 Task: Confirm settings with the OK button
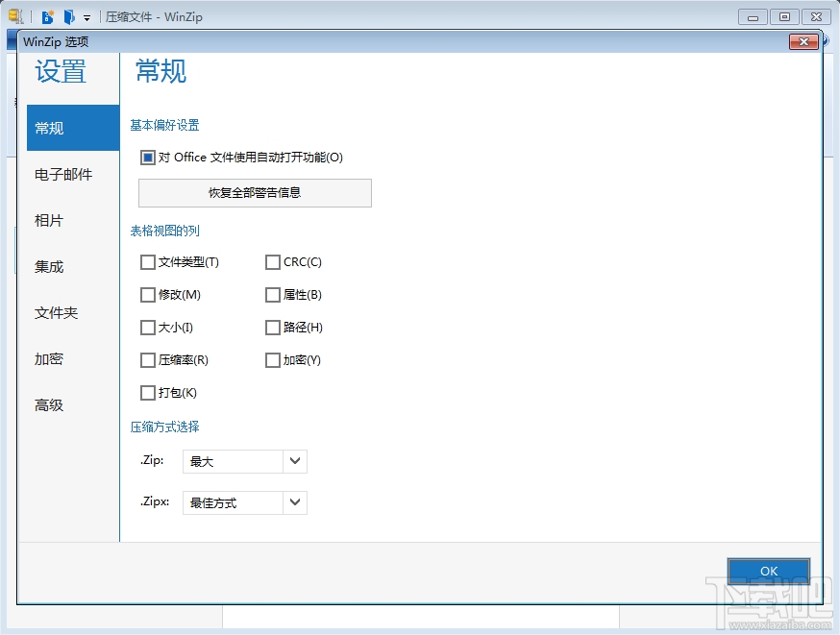[768, 571]
